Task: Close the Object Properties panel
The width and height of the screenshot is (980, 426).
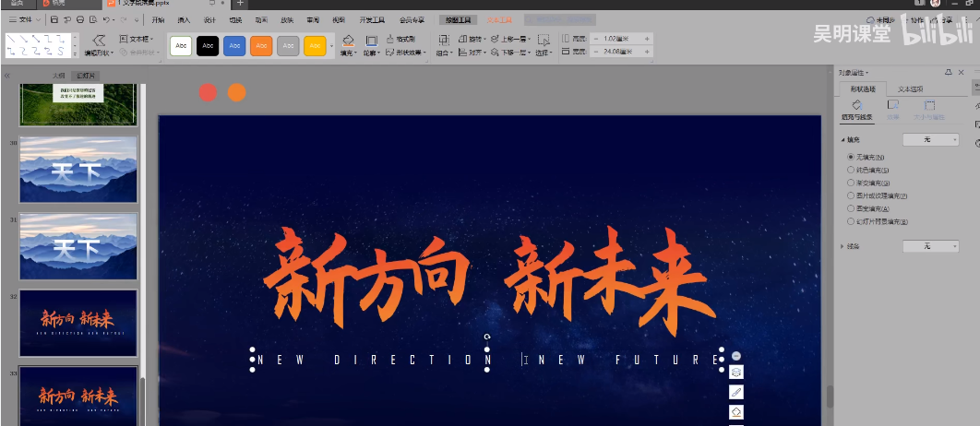Action: coord(962,73)
